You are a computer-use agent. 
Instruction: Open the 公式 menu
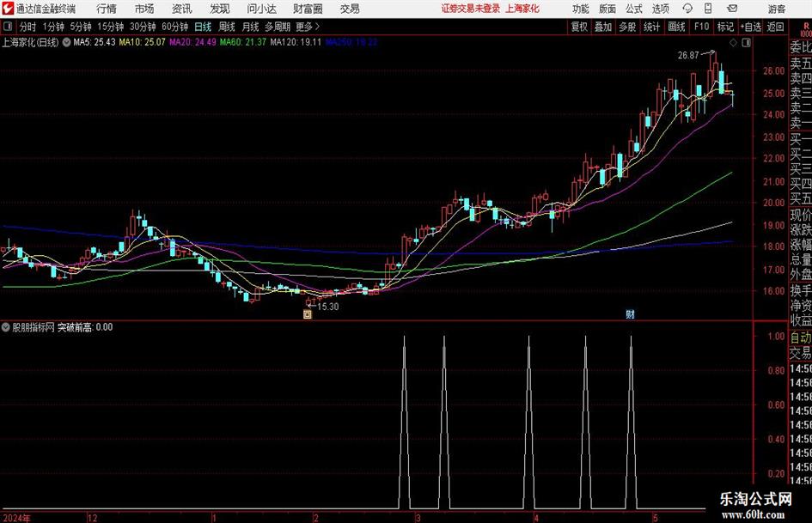[634, 9]
